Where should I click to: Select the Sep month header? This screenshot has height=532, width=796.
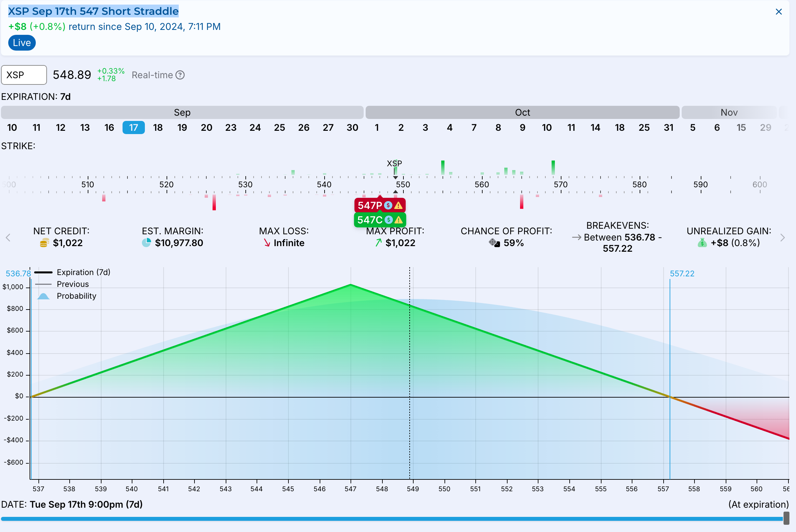[x=182, y=112]
